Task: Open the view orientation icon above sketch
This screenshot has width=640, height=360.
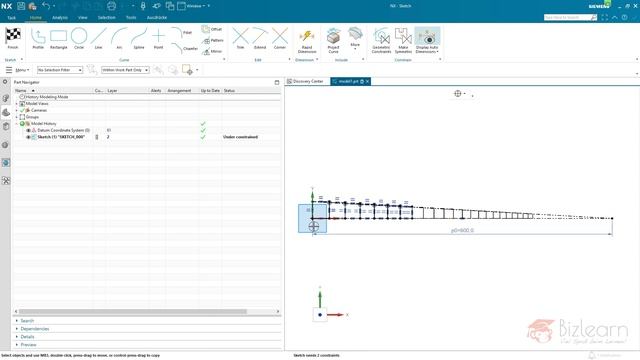Action: (x=458, y=94)
